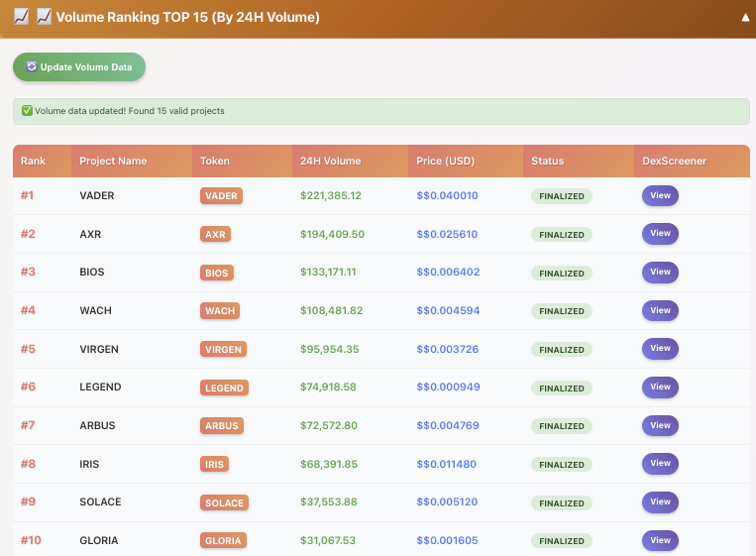
Task: Click project name ARBUS
Action: (x=97, y=425)
